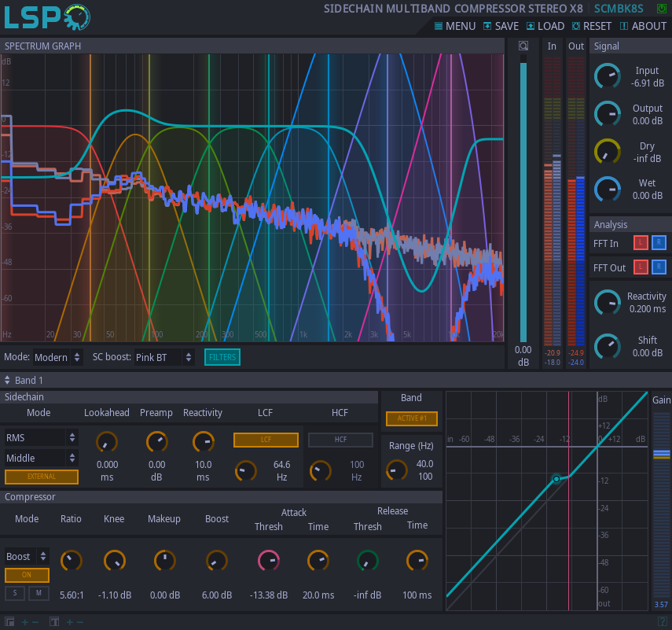Screen dimensions: 672x630
Task: Click the yellow Dry knob
Action: coord(608,151)
